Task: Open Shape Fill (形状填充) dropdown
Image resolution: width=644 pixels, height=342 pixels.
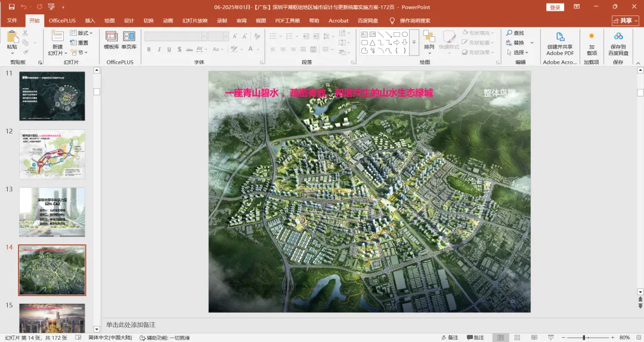Action: pyautogui.click(x=478, y=33)
